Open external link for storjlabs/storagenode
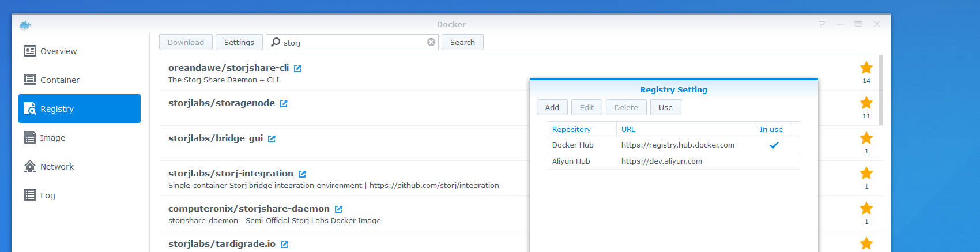 [x=284, y=104]
